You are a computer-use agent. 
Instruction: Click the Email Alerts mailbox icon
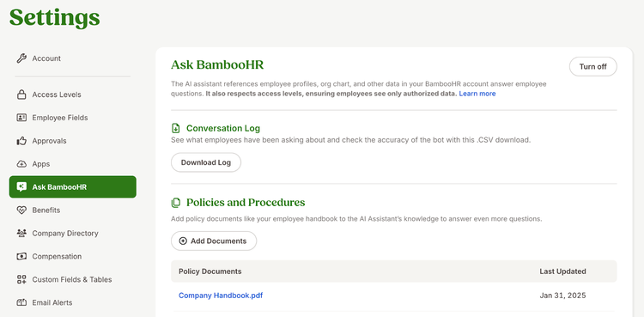point(21,302)
